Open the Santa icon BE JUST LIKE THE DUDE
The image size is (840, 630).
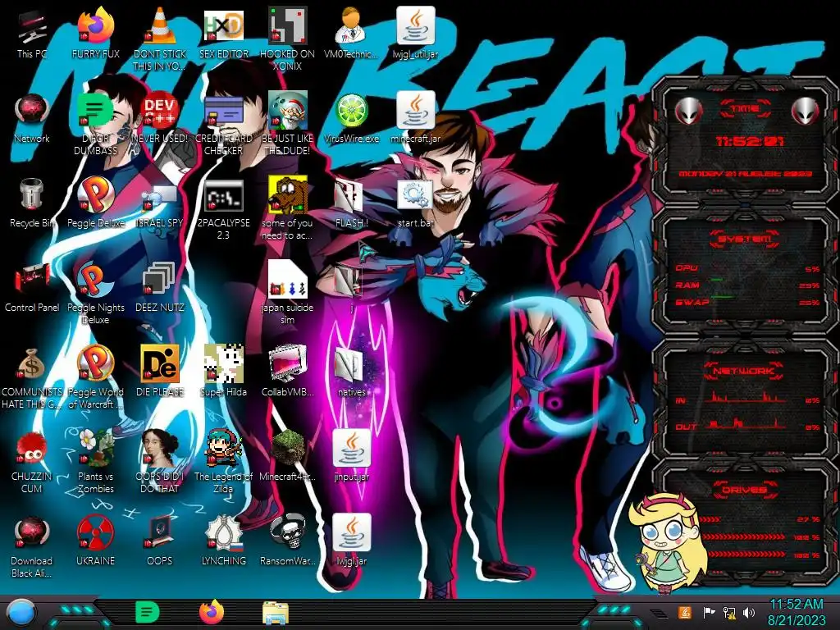point(287,111)
